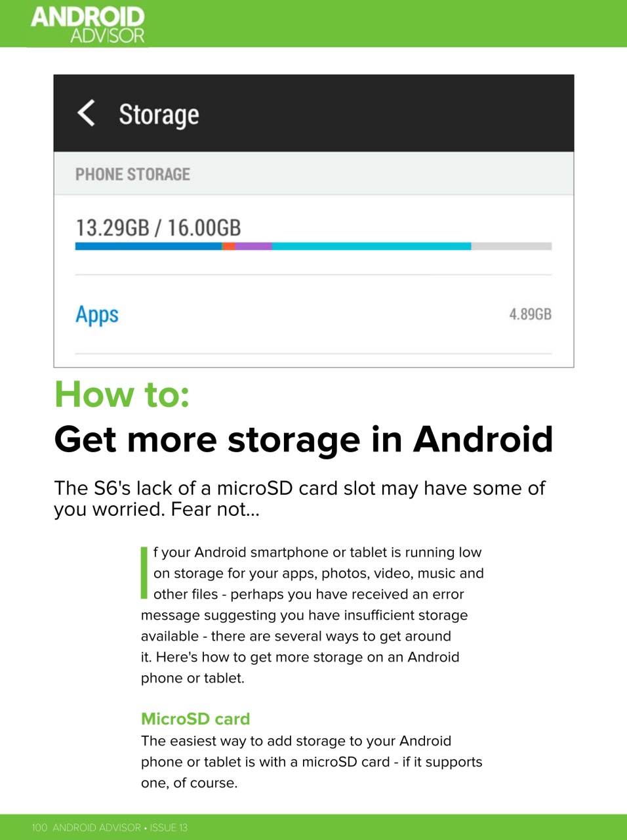Click the 4.89GB apps size value
Image resolution: width=627 pixels, height=840 pixels.
[529, 314]
